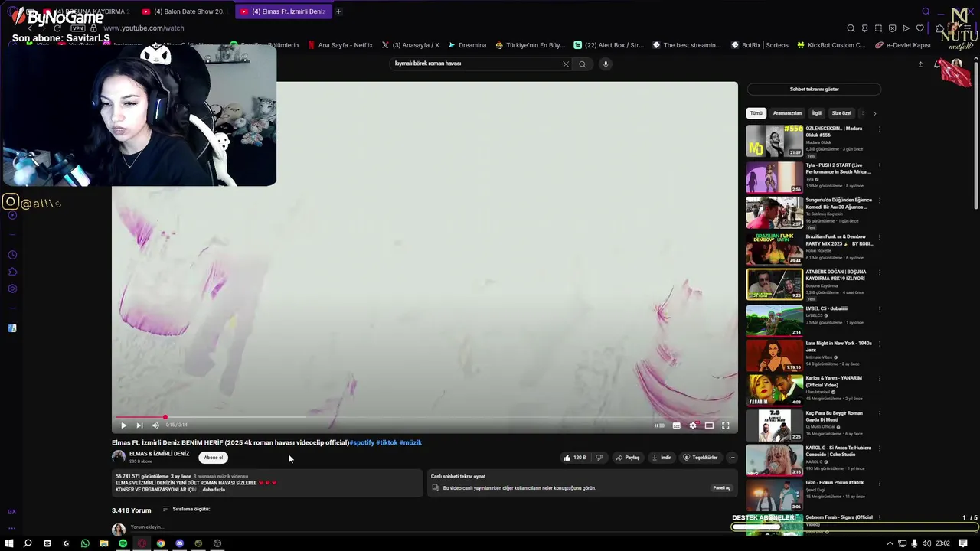Open Late Night in New York video title

(x=838, y=346)
